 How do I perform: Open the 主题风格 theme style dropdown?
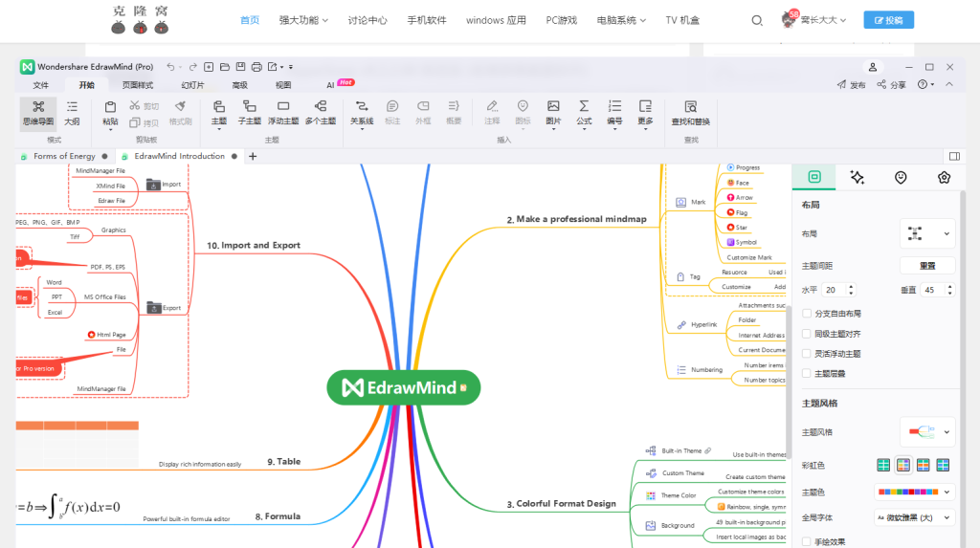[927, 431]
